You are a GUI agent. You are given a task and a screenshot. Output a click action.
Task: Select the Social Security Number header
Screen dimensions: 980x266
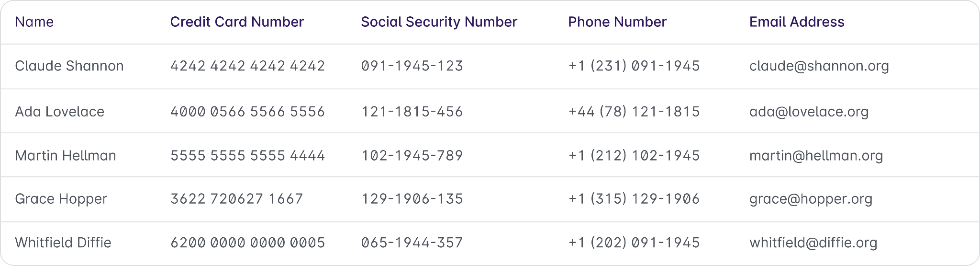point(439,22)
